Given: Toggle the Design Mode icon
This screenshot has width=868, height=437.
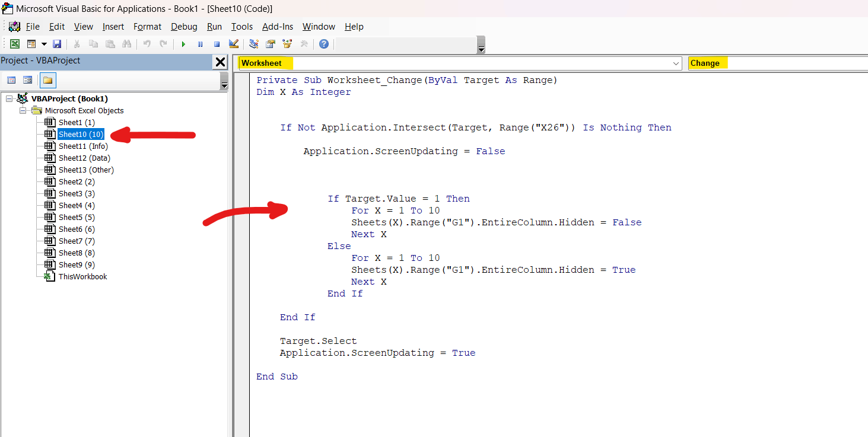Looking at the screenshot, I should [233, 44].
